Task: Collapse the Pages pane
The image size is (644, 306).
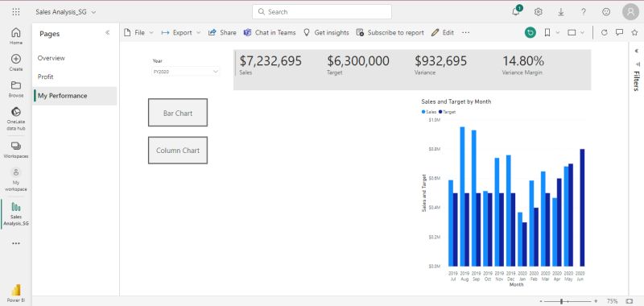Action: (x=108, y=32)
